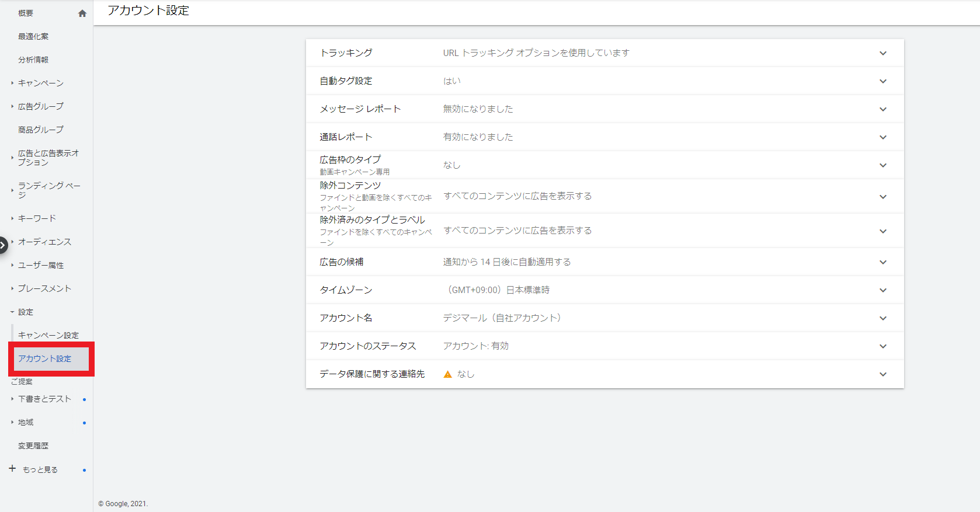Click the 通知から 14 日後に自動適用する text

coord(507,262)
